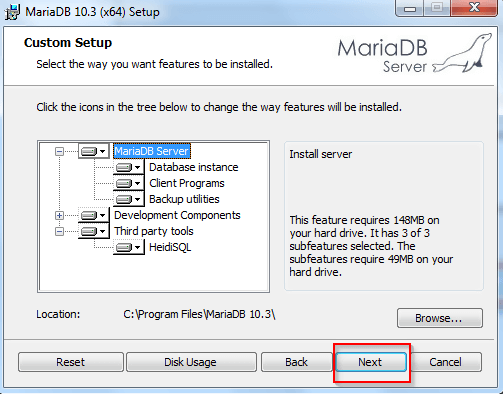Select the Database instance tree item
Image resolution: width=503 pixels, height=394 pixels.
click(193, 167)
